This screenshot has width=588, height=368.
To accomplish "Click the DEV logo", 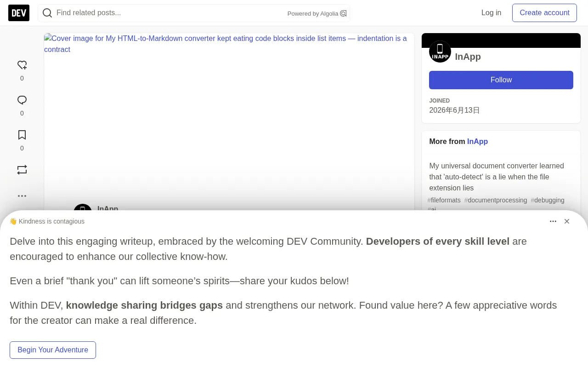I will [x=19, y=13].
